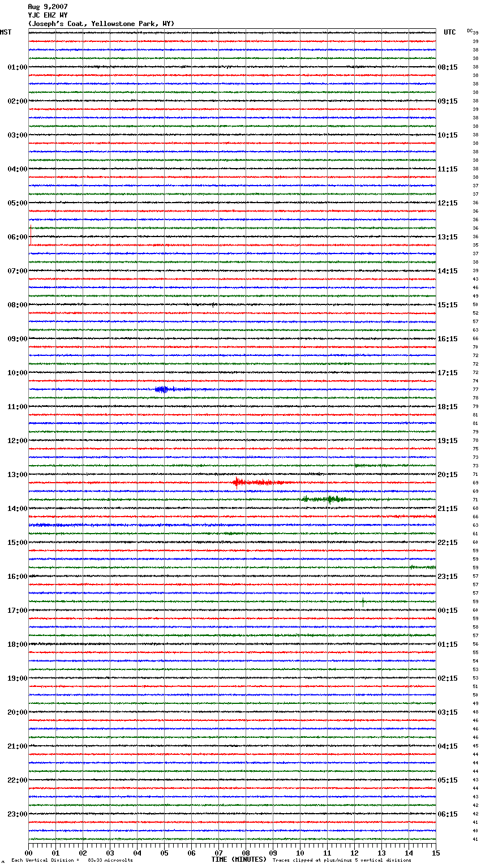481x868 pixels.
Task: Click the 08:15 UTC label
Action: (x=448, y=67)
